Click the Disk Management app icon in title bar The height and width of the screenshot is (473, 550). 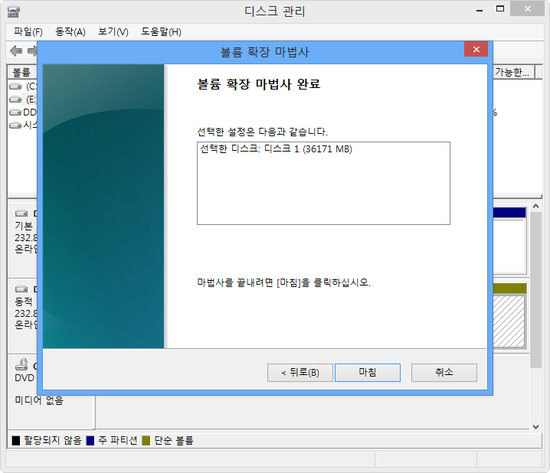tap(14, 12)
